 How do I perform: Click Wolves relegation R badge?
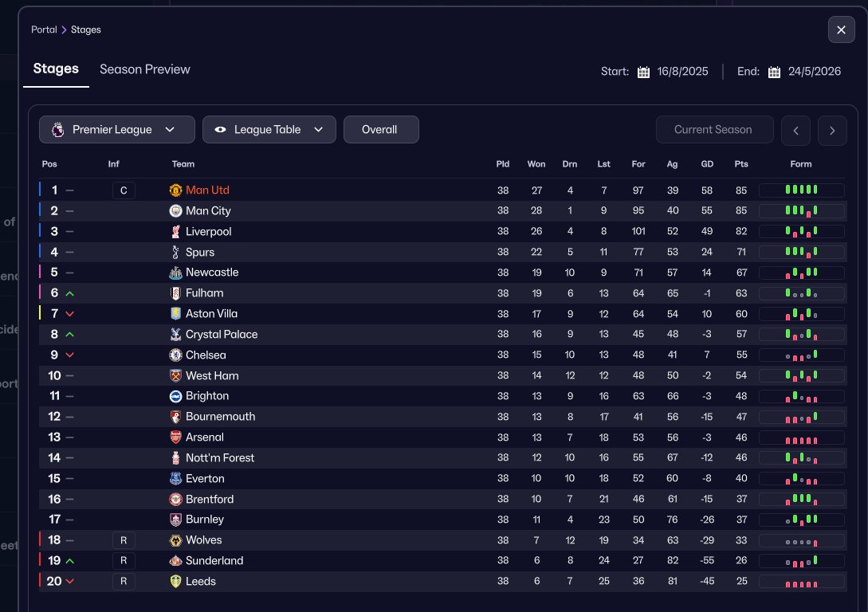point(124,540)
